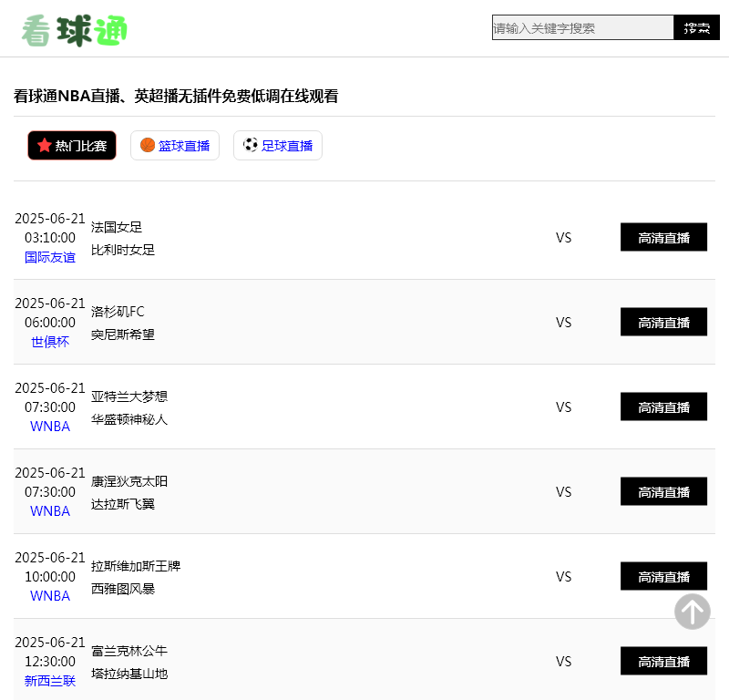
Task: Click the 03:10:00 match time
Action: click(50, 238)
